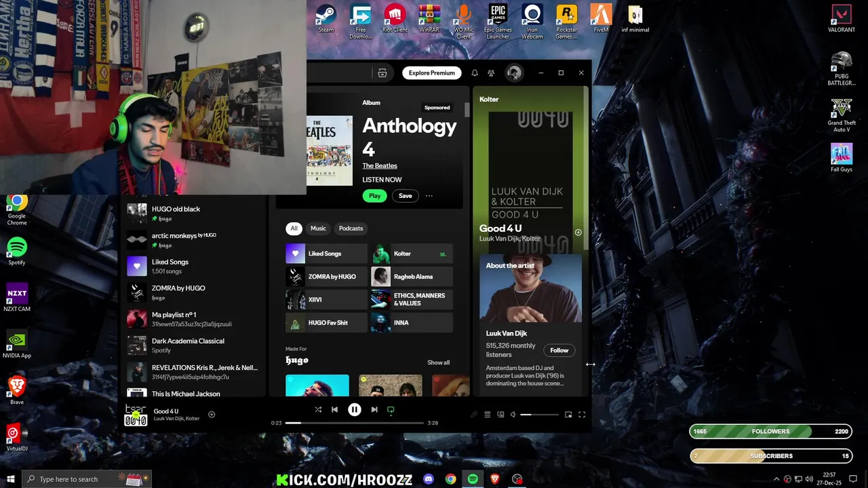Open Discord from the taskbar
Viewport: 868px width, 488px height.
(429, 479)
